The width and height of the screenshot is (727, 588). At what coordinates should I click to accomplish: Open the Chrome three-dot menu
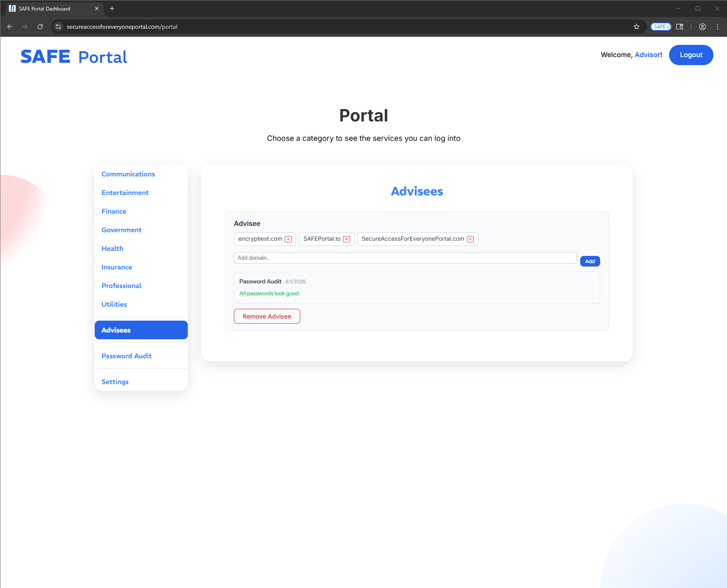718,27
